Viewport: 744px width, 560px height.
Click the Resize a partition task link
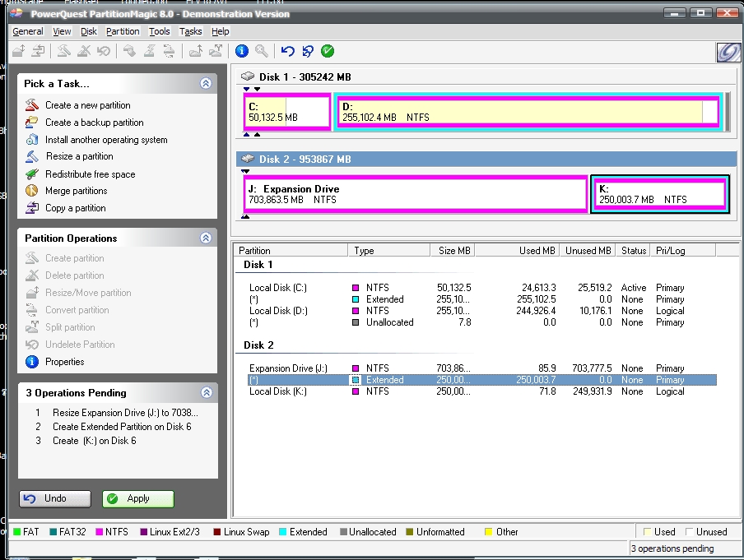click(x=80, y=156)
